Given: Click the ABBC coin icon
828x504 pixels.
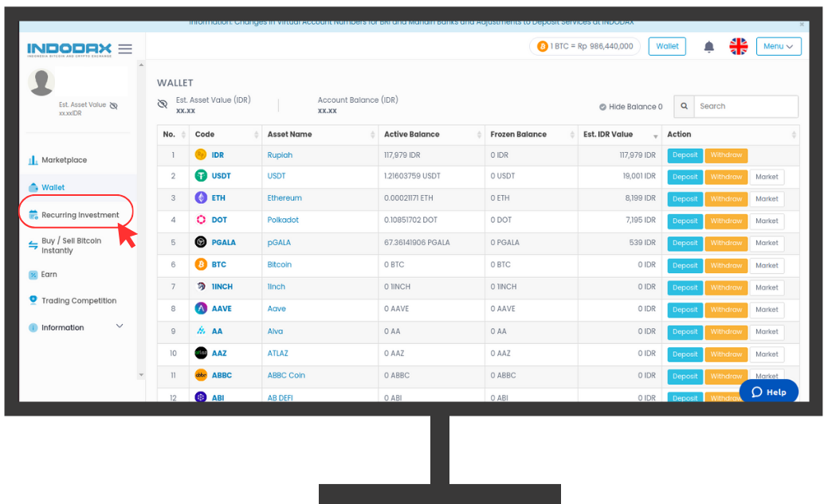Looking at the screenshot, I should [x=201, y=375].
